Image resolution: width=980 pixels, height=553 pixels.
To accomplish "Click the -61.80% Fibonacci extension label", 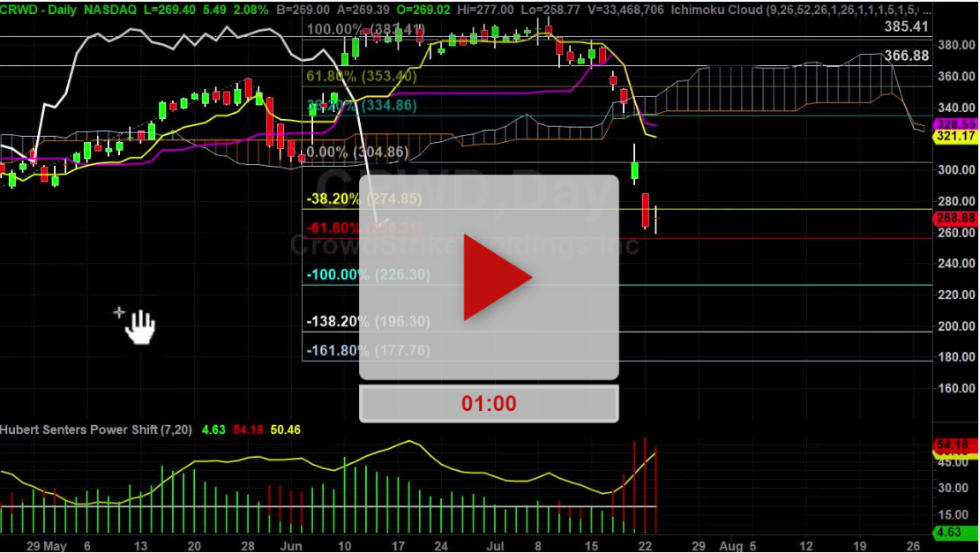I will tap(363, 228).
